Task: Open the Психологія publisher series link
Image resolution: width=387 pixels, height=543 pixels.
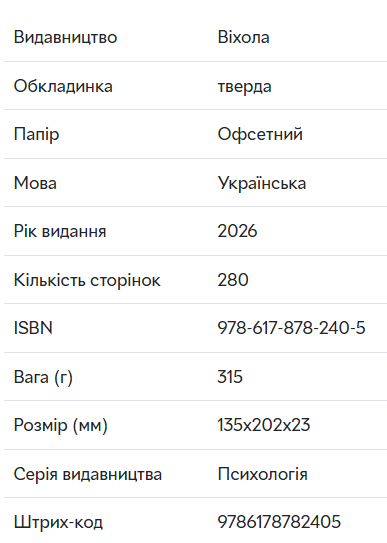Action: [262, 474]
